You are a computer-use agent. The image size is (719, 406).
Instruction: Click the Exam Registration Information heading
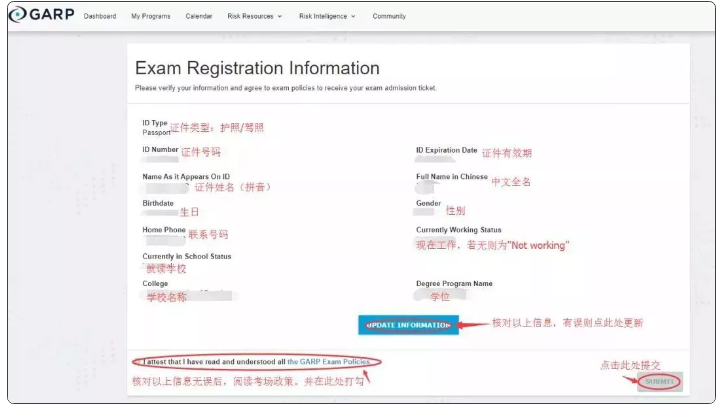[257, 68]
